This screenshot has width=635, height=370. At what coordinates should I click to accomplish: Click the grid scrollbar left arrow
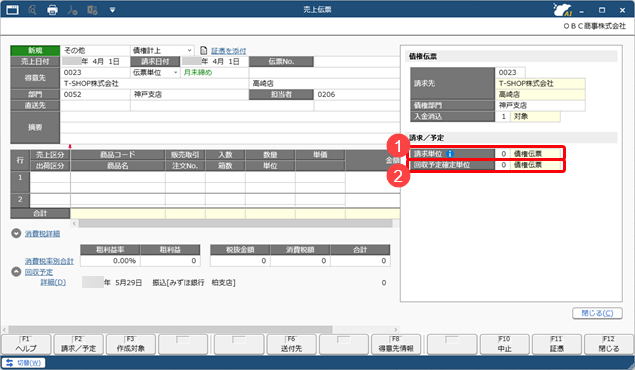click(x=74, y=223)
